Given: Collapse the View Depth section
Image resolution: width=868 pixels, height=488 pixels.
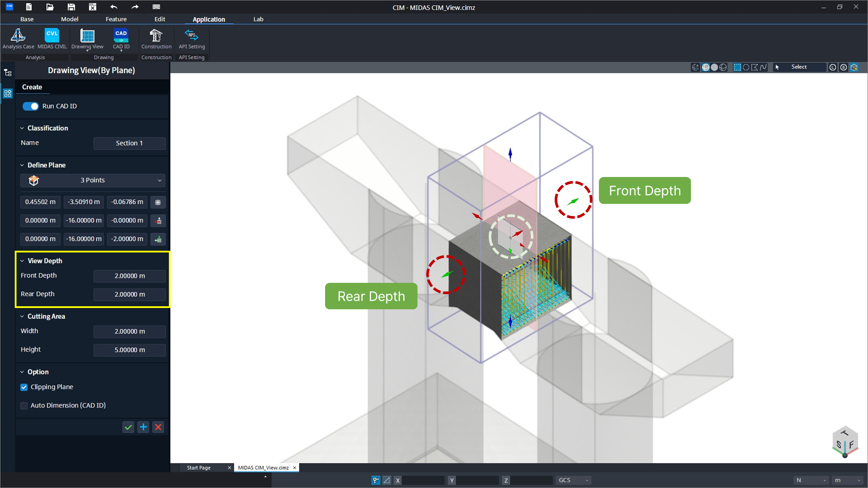Looking at the screenshot, I should (22, 261).
